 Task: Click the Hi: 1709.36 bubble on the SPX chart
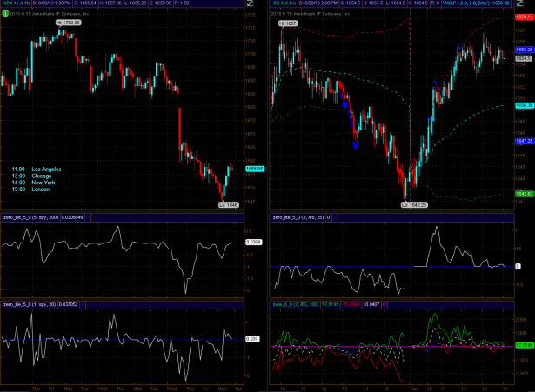(68, 23)
